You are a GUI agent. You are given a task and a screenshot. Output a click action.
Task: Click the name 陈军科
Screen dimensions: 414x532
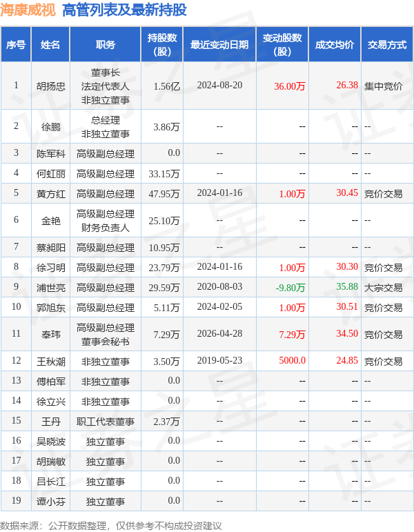pyautogui.click(x=51, y=154)
